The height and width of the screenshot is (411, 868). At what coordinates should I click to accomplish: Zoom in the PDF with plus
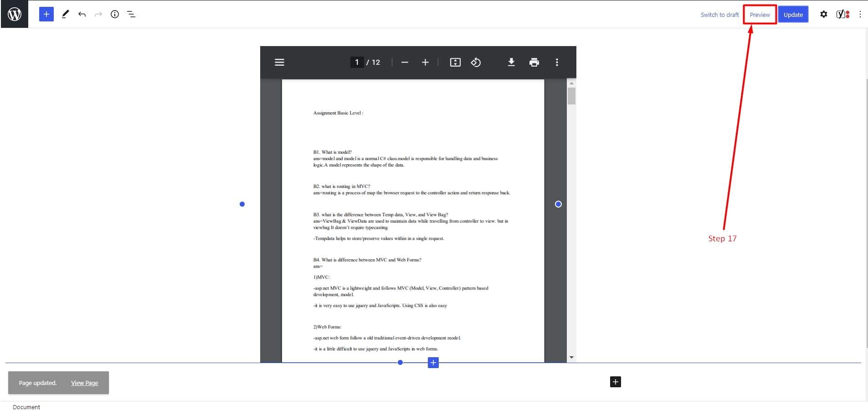coord(425,62)
